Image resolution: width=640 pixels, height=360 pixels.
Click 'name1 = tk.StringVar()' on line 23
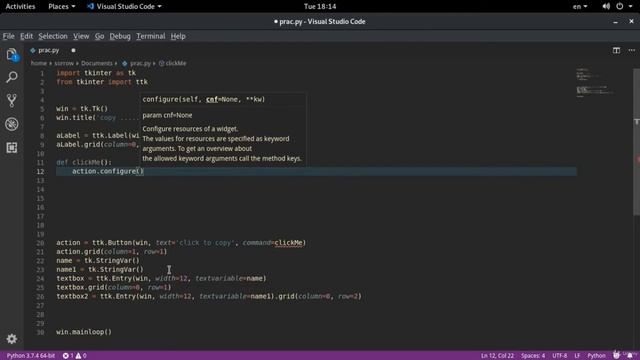click(100, 269)
